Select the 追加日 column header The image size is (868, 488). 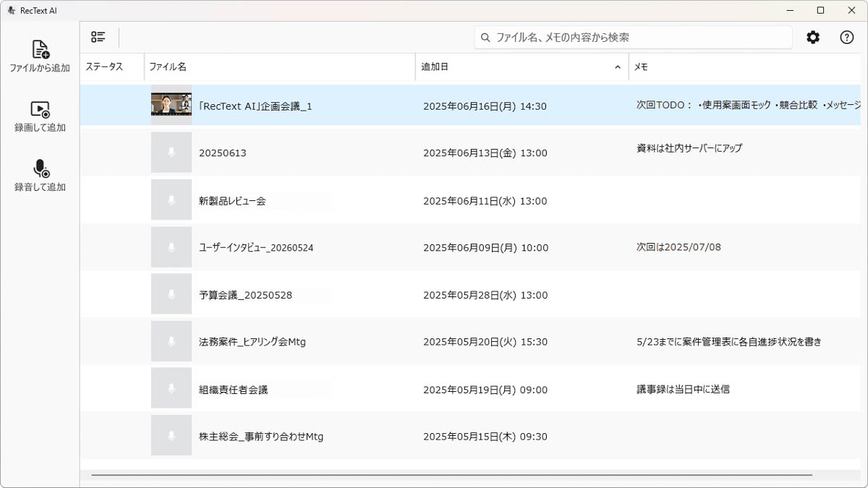pyautogui.click(x=522, y=67)
